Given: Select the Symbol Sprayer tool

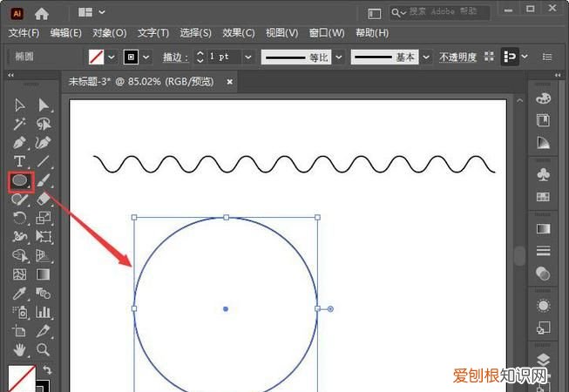Looking at the screenshot, I should point(19,312).
